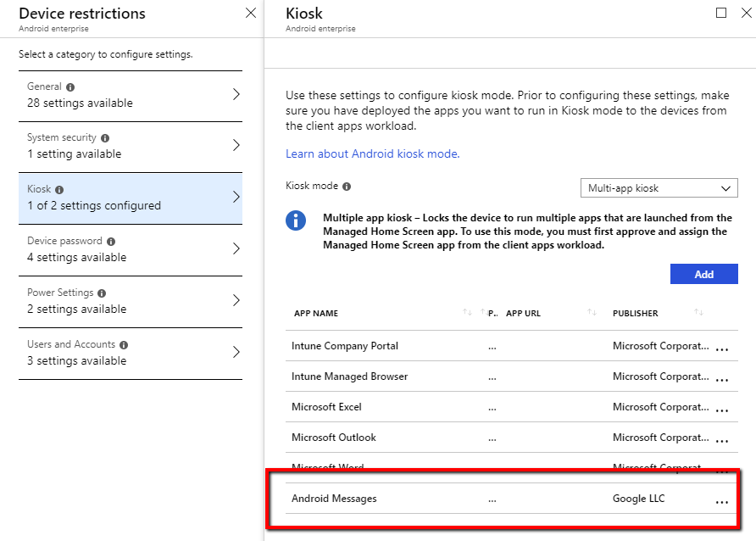756x541 pixels.
Task: Expand the General settings category chevron
Action: 236,94
